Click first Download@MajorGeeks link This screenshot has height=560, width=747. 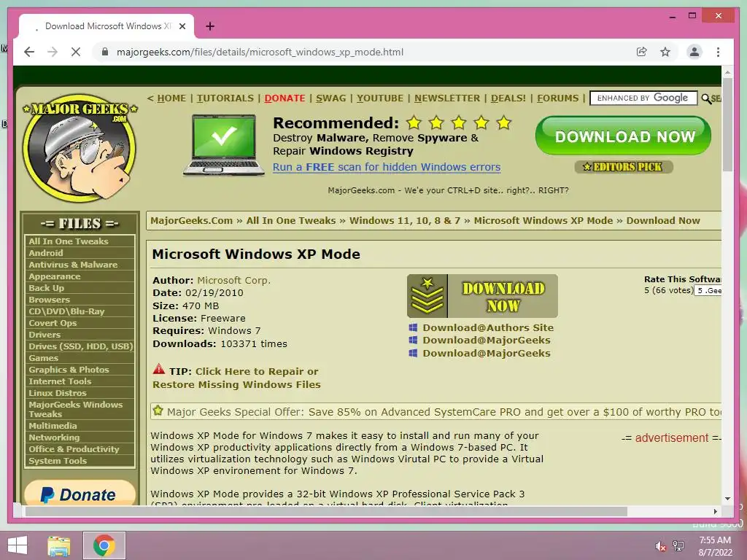point(487,340)
